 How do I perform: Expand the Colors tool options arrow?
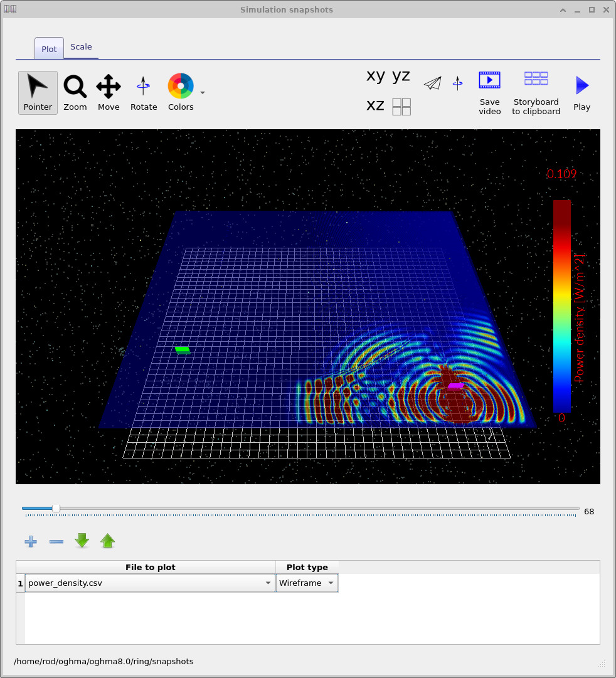tap(202, 92)
